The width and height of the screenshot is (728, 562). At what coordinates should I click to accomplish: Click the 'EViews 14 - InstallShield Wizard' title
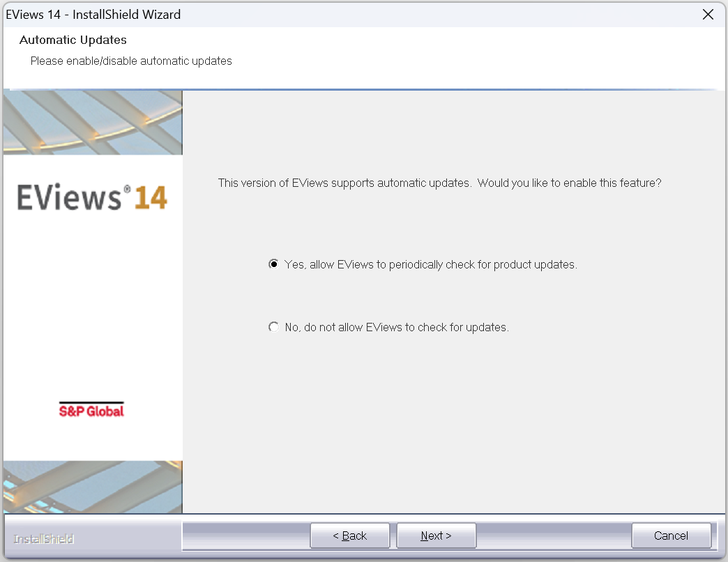(x=93, y=15)
